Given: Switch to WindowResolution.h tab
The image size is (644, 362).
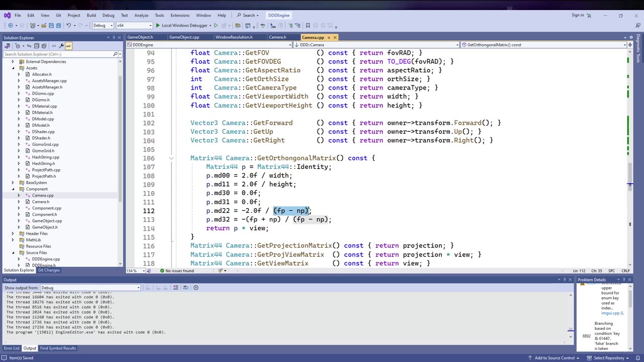Looking at the screenshot, I should click(234, 37).
